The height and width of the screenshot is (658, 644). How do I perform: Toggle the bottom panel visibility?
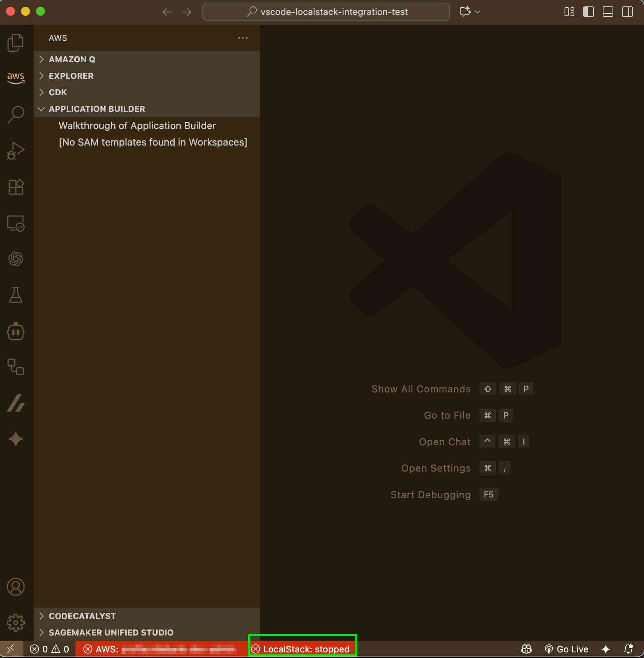click(x=608, y=12)
